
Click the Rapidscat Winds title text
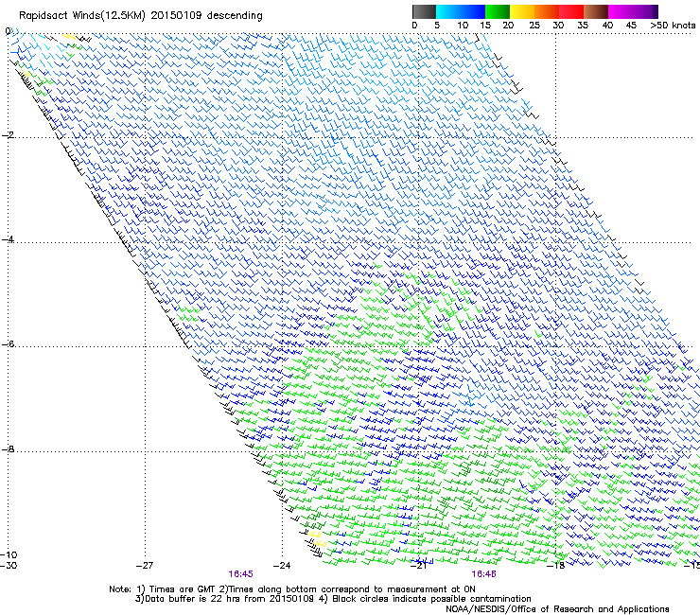coord(141,16)
